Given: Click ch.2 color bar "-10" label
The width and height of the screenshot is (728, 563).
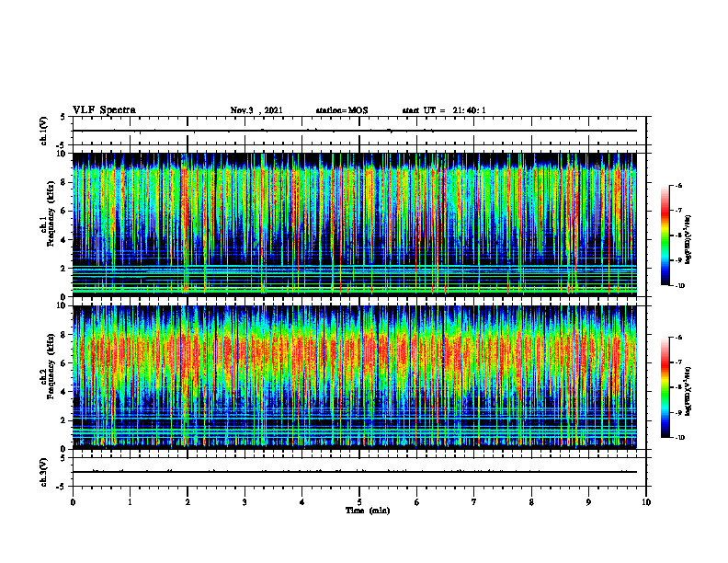Looking at the screenshot, I should pyautogui.click(x=679, y=438).
